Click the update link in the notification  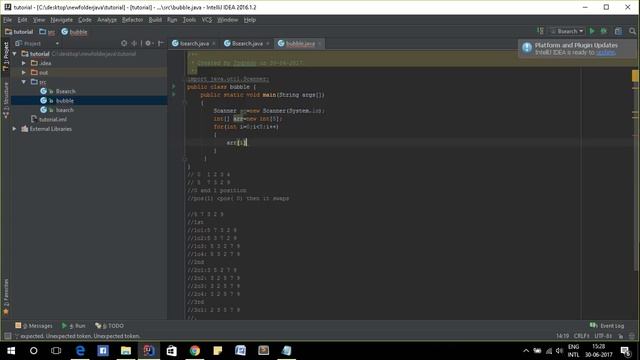click(x=606, y=52)
